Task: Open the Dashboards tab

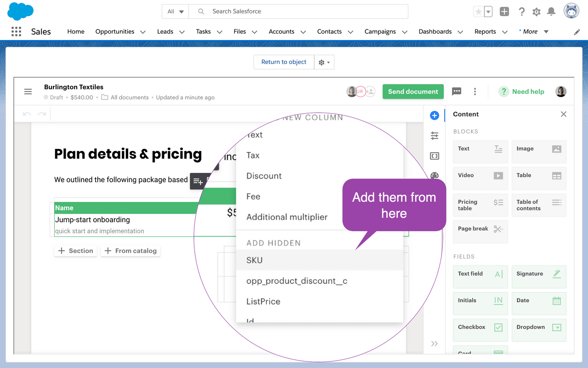Action: (435, 31)
